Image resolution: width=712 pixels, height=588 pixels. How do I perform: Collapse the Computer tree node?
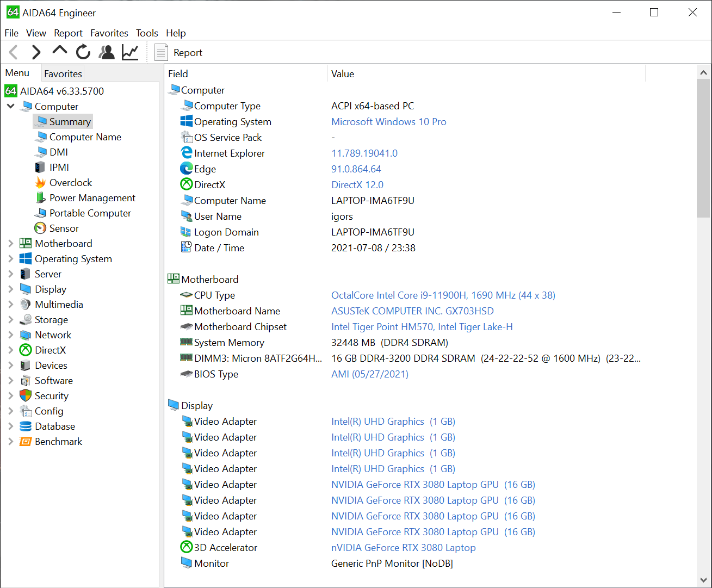click(10, 107)
